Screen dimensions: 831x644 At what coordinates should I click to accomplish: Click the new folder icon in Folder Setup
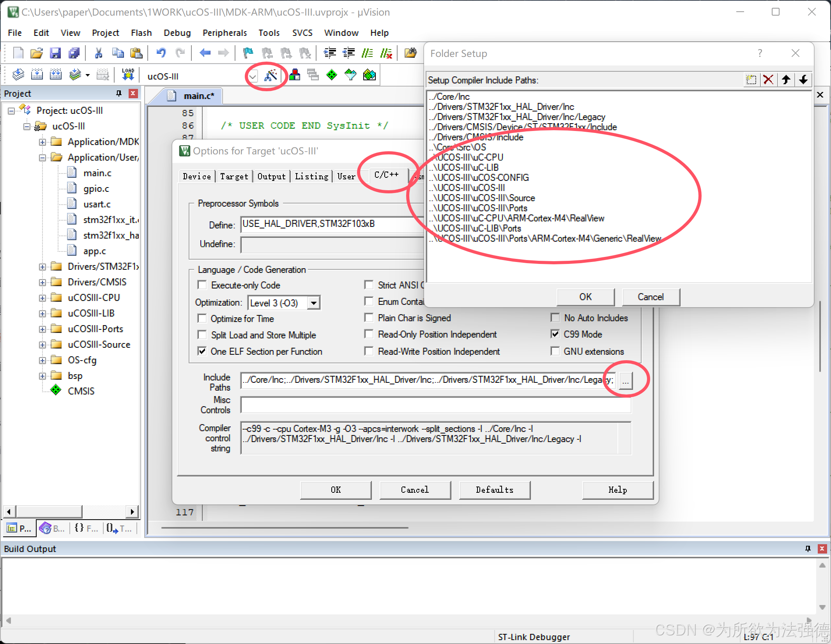click(751, 80)
